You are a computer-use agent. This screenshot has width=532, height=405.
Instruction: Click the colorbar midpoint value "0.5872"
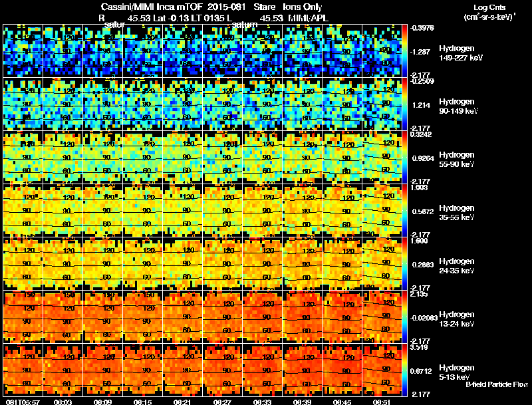click(423, 211)
